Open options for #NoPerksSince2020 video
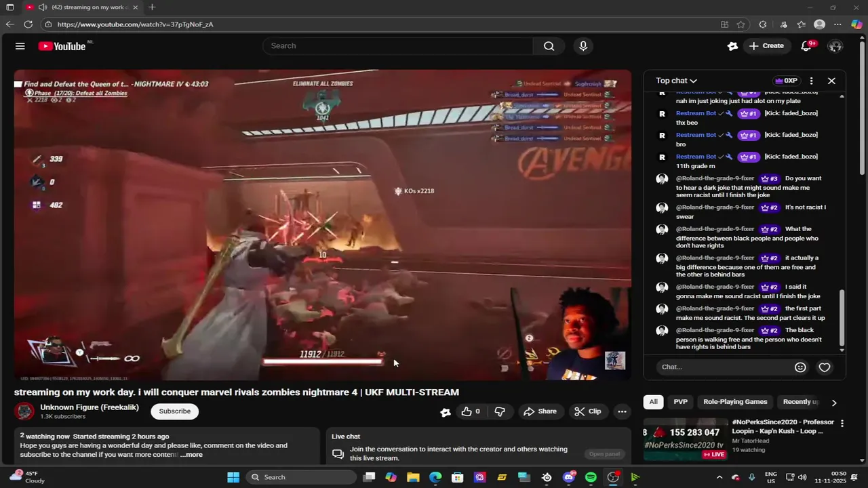The height and width of the screenshot is (488, 868). click(842, 424)
